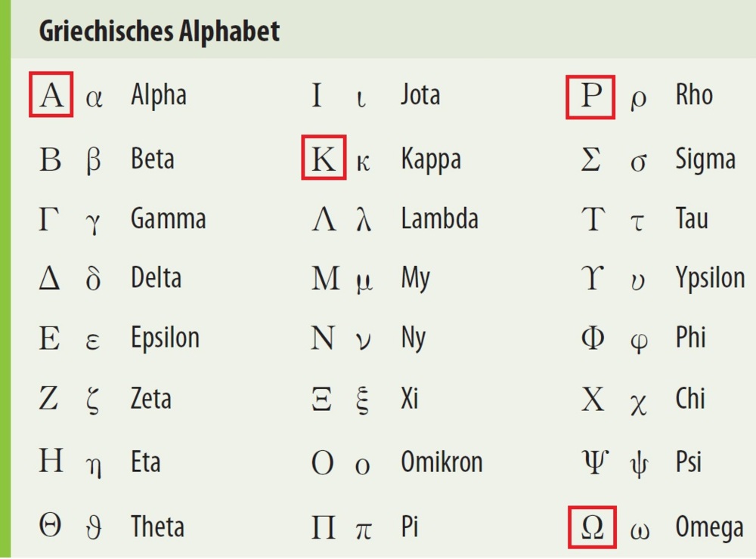The height and width of the screenshot is (559, 756).
Task: Click the capital Psi symbol
Action: point(595,461)
